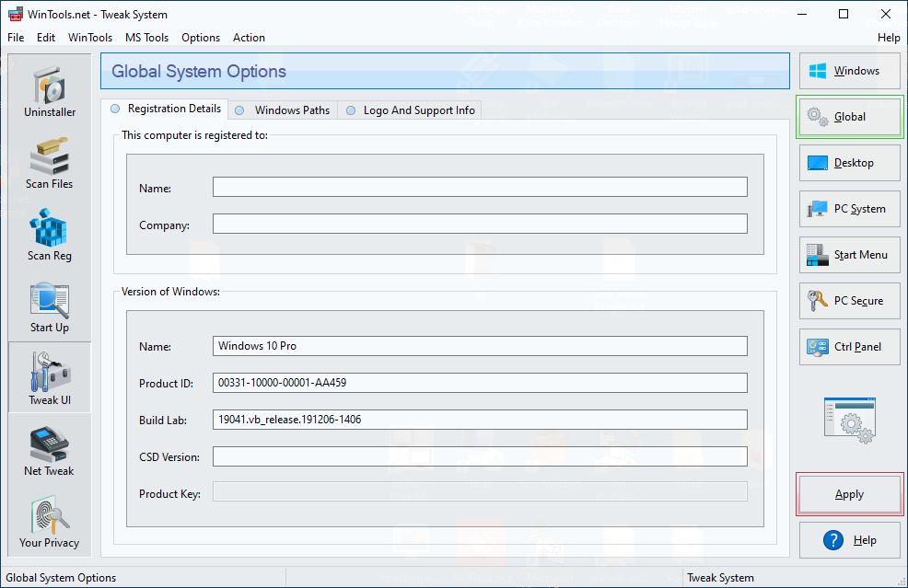Screen dimensions: 908x588
Task: Click the Global System Options heading
Action: [199, 71]
